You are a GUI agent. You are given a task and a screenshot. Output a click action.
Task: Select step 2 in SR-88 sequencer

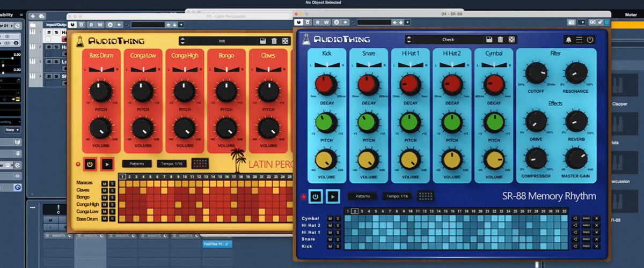coord(355,211)
